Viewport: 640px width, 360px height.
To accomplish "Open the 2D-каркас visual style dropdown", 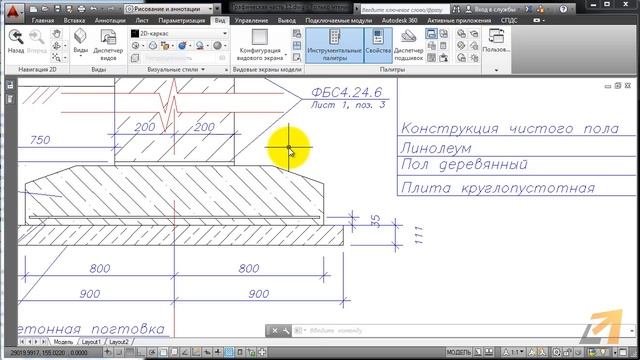I will (x=179, y=33).
